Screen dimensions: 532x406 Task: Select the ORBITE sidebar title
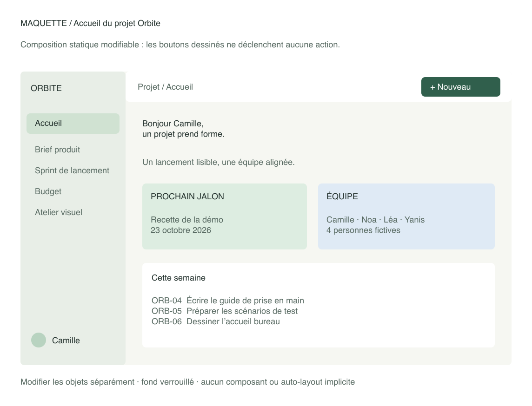point(46,88)
